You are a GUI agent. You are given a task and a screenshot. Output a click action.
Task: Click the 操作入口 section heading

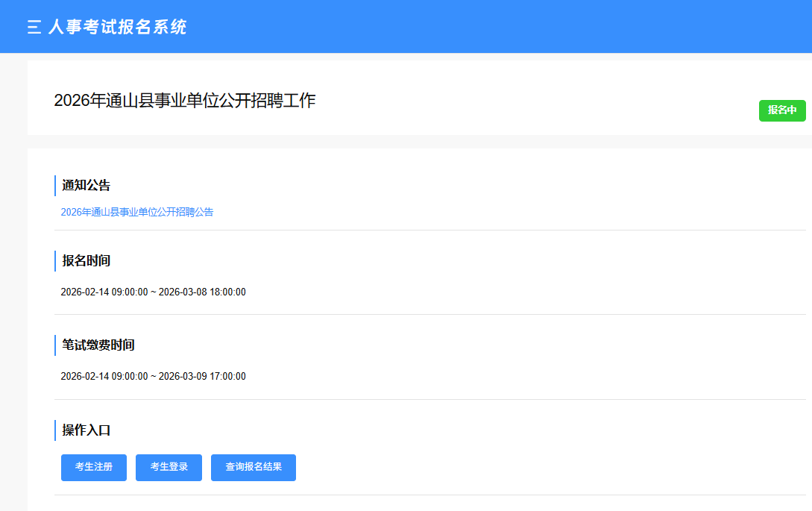coord(86,430)
